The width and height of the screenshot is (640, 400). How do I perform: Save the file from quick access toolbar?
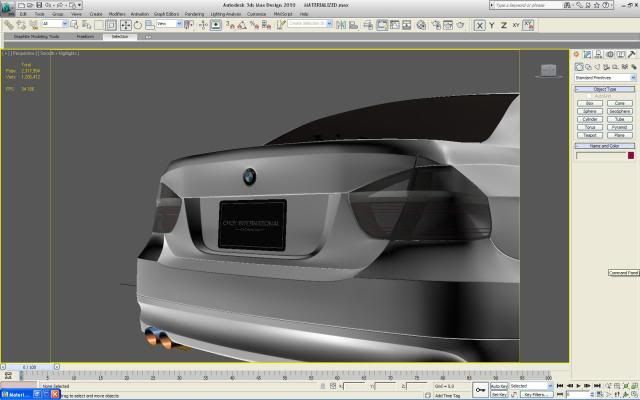(39, 5)
